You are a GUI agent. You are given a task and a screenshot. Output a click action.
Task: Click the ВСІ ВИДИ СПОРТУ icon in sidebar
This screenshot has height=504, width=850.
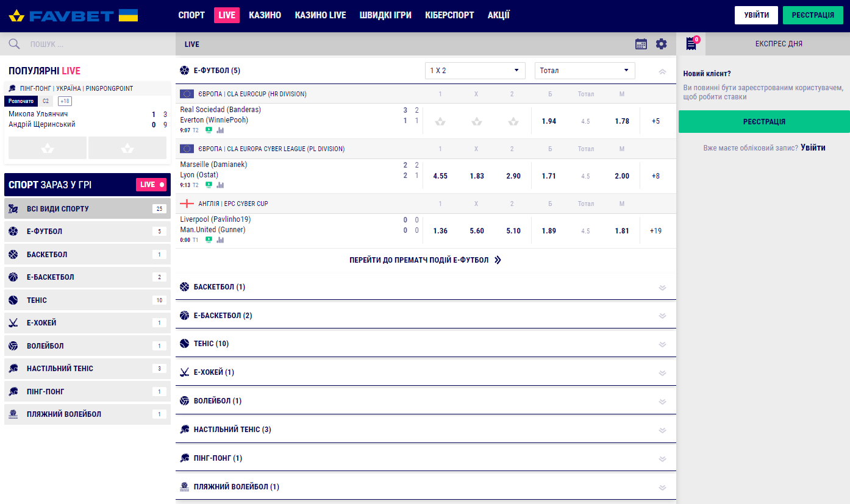tap(13, 208)
